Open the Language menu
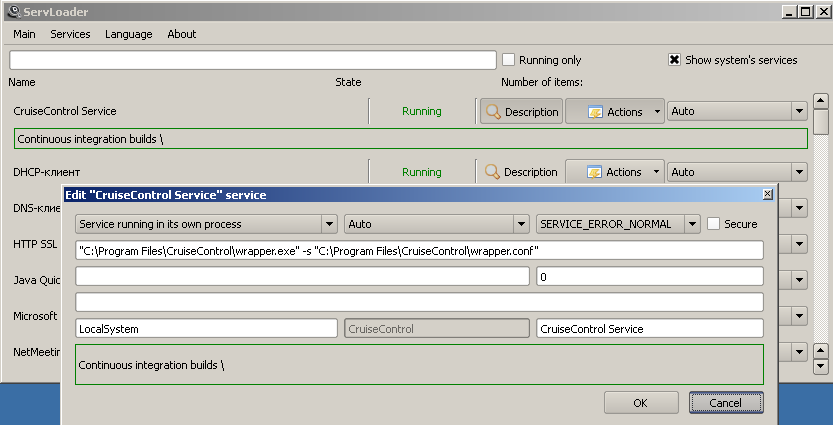833x425 pixels. (129, 34)
